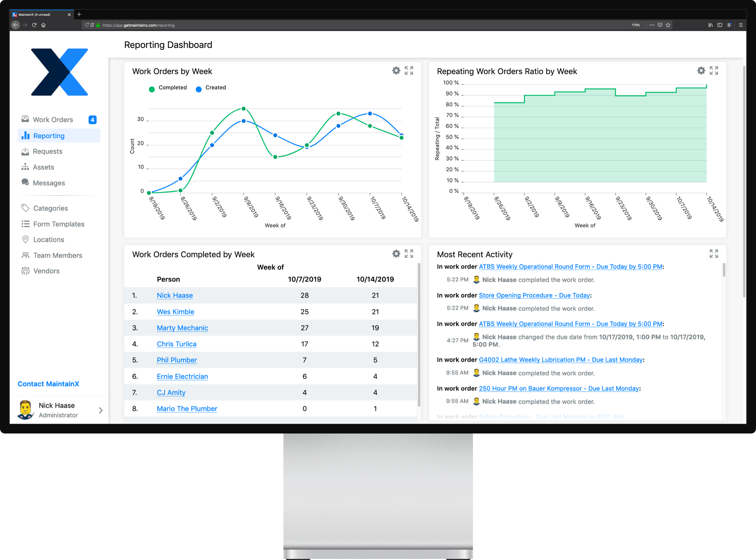
Task: Select the Reporting sidebar icon
Action: (25, 135)
